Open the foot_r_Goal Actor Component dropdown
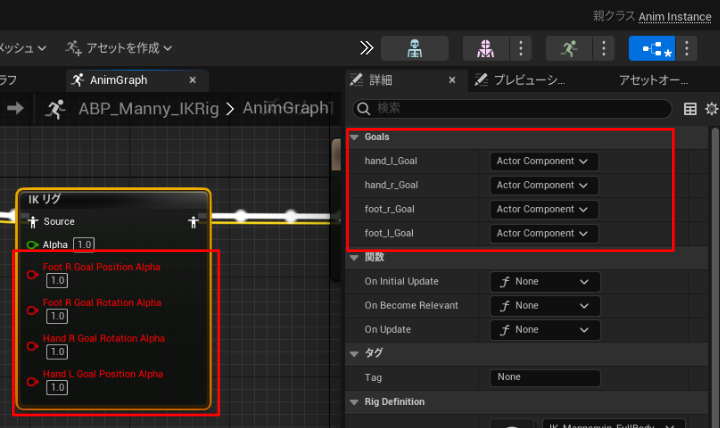 click(x=544, y=209)
